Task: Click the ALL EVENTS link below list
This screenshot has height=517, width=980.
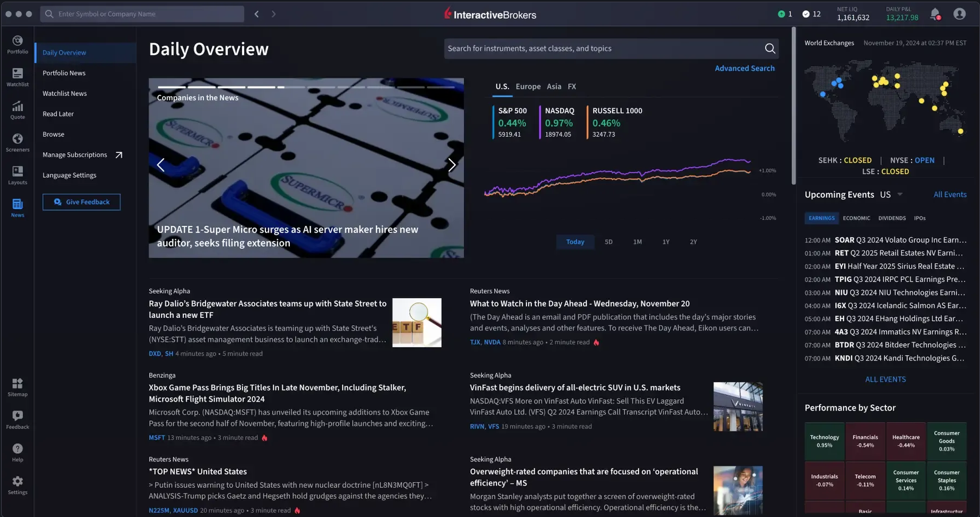Action: coord(885,379)
